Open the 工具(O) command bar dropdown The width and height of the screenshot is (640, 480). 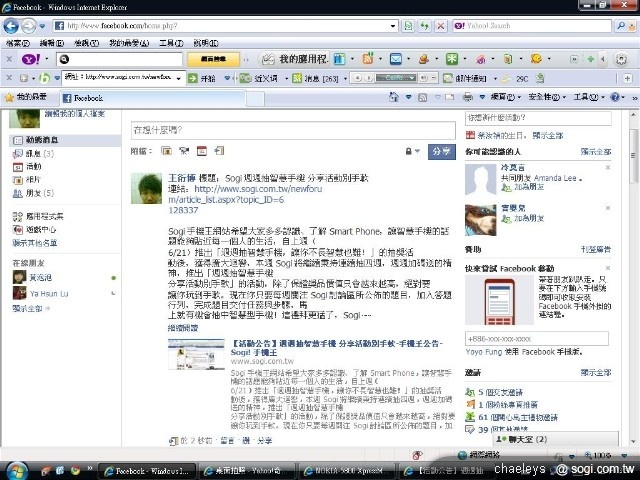point(589,97)
